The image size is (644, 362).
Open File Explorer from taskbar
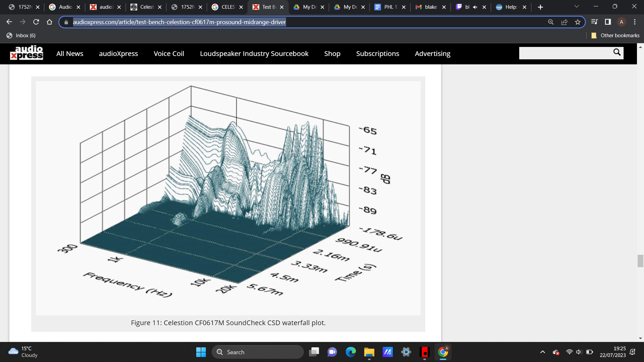[369, 352]
